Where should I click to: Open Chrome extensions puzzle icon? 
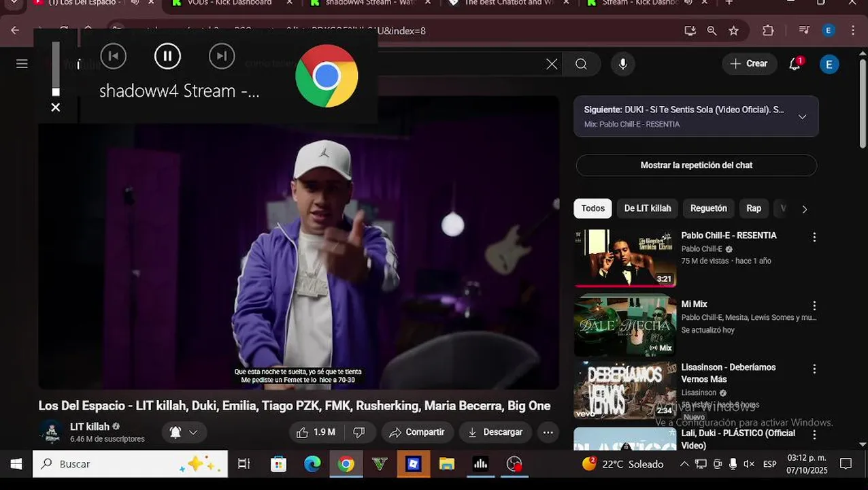point(768,31)
